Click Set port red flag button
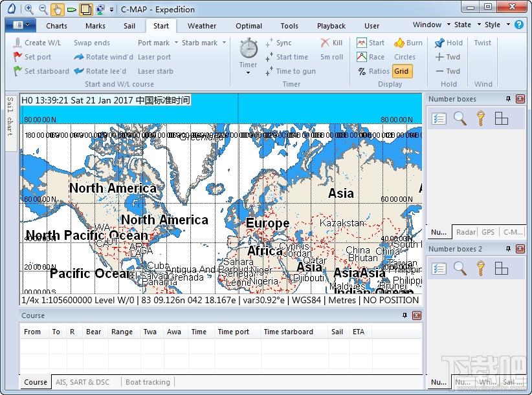The height and width of the screenshot is (395, 532). coord(32,57)
